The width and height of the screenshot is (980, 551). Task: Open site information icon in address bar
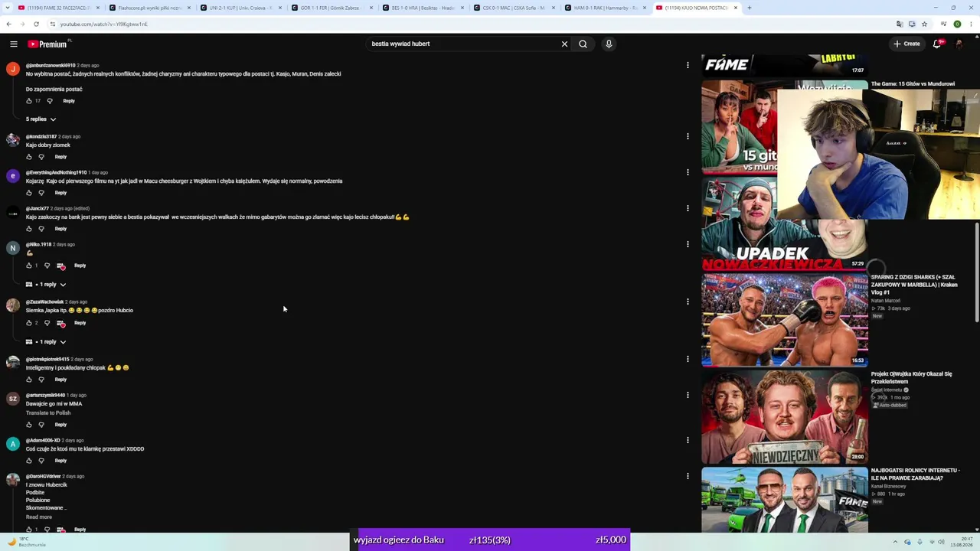(51, 24)
